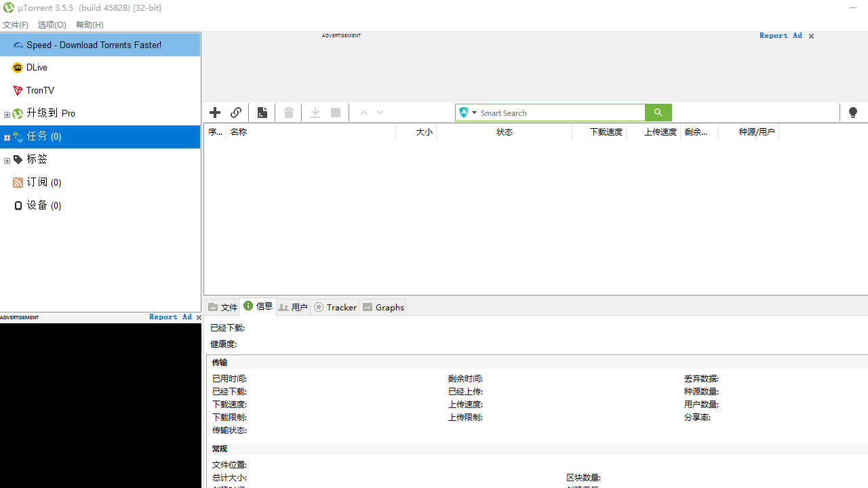Click inside the Smart Search input field
The image size is (868, 488).
tap(563, 113)
